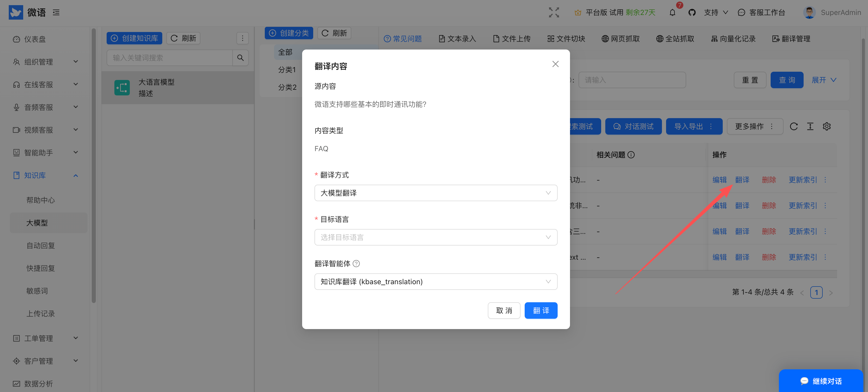Open the GitHub icon link
The width and height of the screenshot is (868, 392).
[x=692, y=12]
